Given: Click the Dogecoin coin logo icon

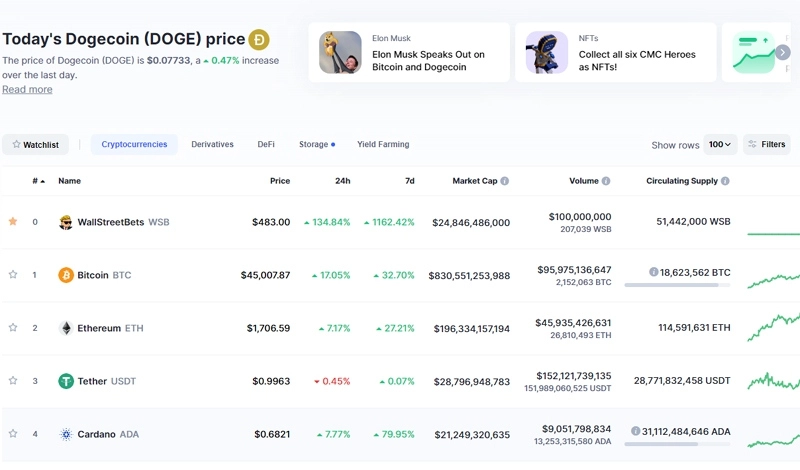Looking at the screenshot, I should click(259, 40).
